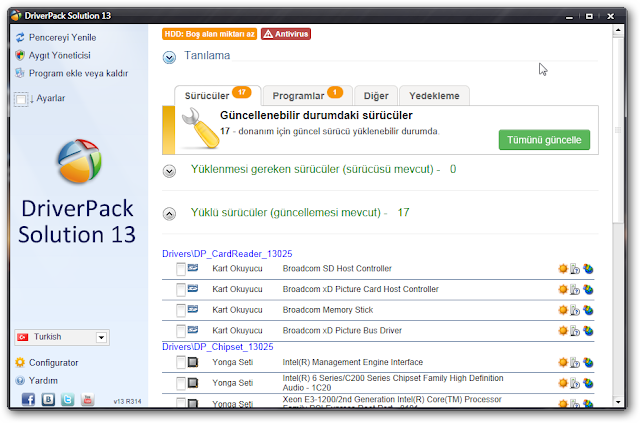This screenshot has height=423, width=640.
Task: Click the DriverPack Solution logo
Action: [x=79, y=161]
